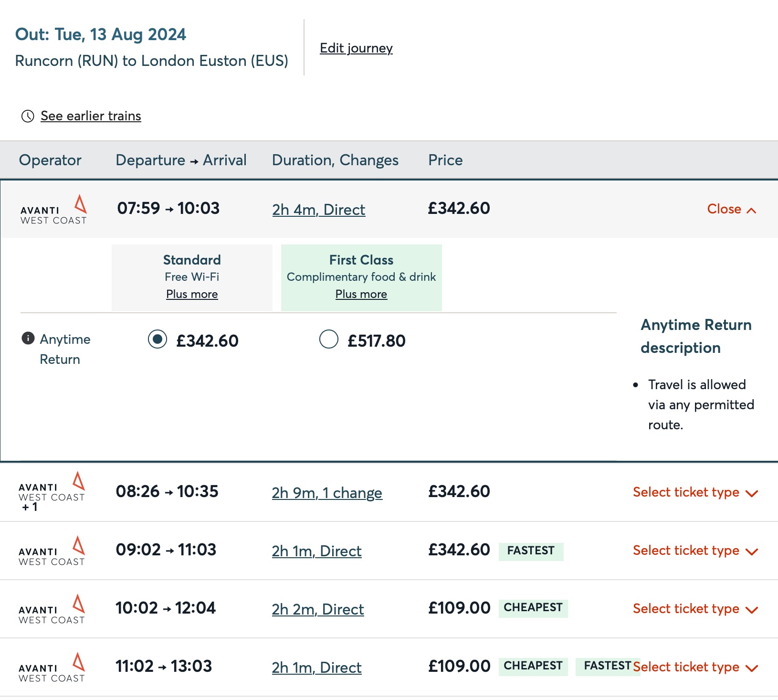Expand ticket types for the 08:26 train

(x=695, y=492)
